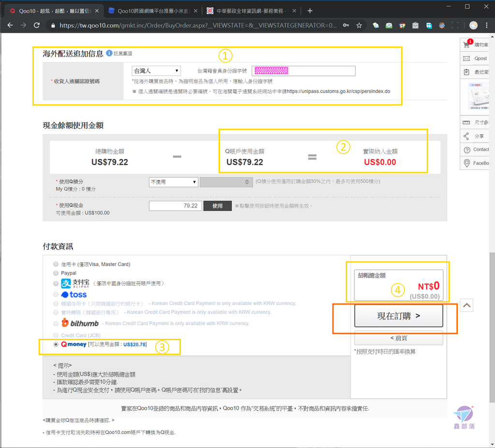Screen dimensions: 495x448
Task: Close the first Qoo10 checkout tab
Action: click(97, 11)
